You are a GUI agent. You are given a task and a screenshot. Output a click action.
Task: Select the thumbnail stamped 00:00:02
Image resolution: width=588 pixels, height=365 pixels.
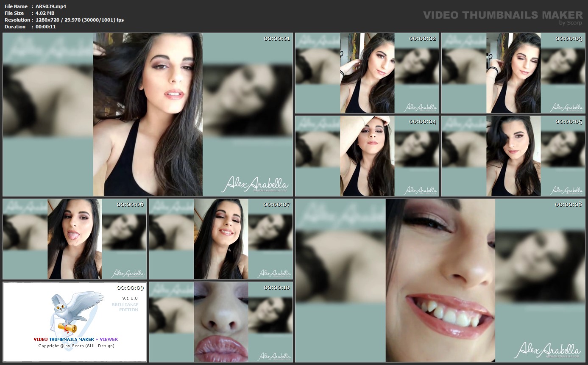(x=367, y=73)
